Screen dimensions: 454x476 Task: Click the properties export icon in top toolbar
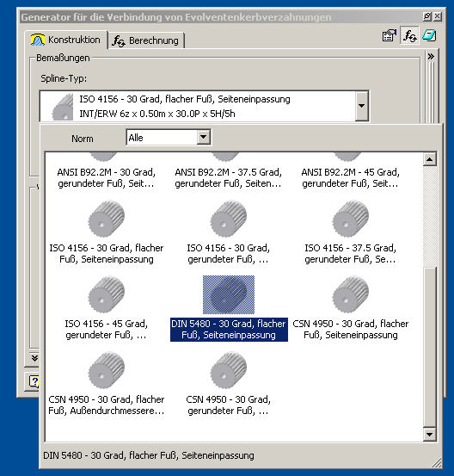click(x=390, y=36)
